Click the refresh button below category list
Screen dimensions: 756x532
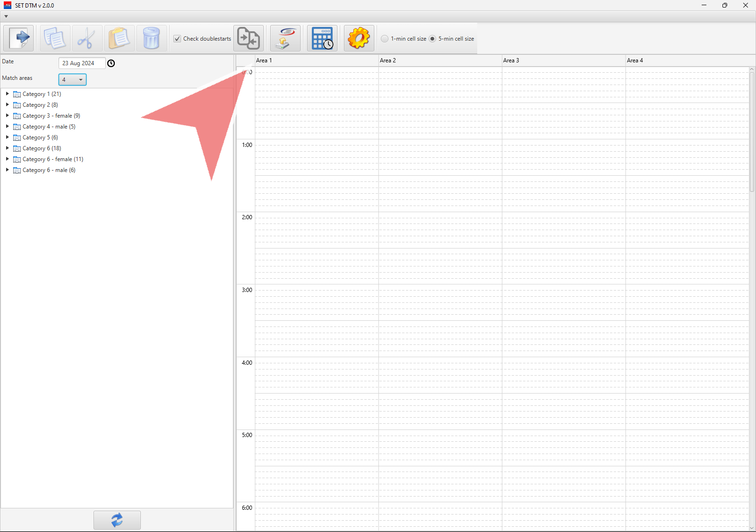[x=117, y=520]
